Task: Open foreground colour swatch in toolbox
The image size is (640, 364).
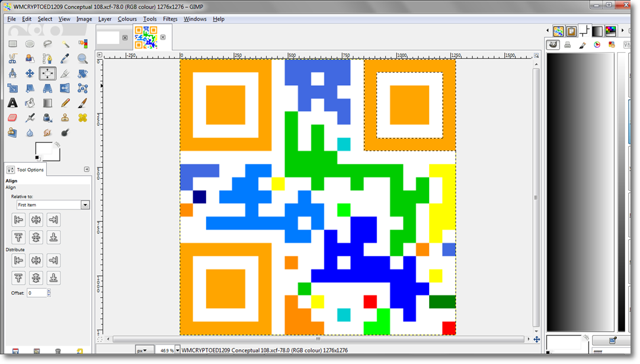Action: (x=43, y=149)
